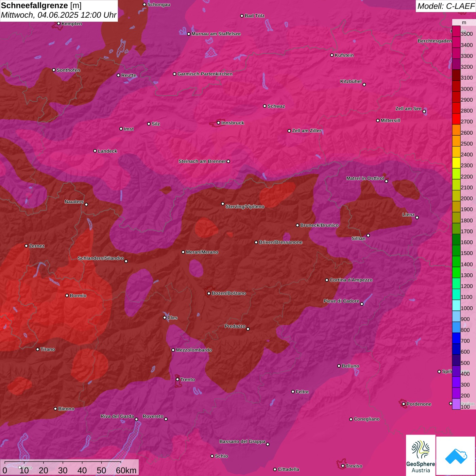Click the 700 m blue legend swatch

tap(456, 338)
